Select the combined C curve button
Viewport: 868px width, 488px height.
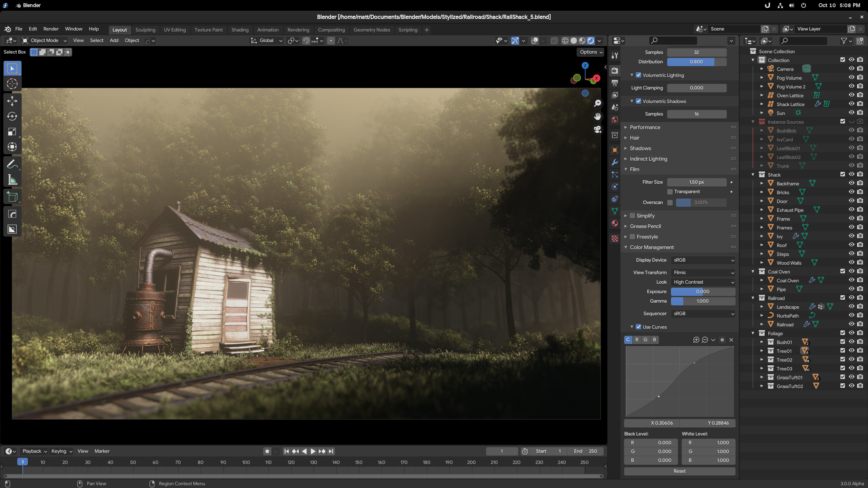coord(628,340)
